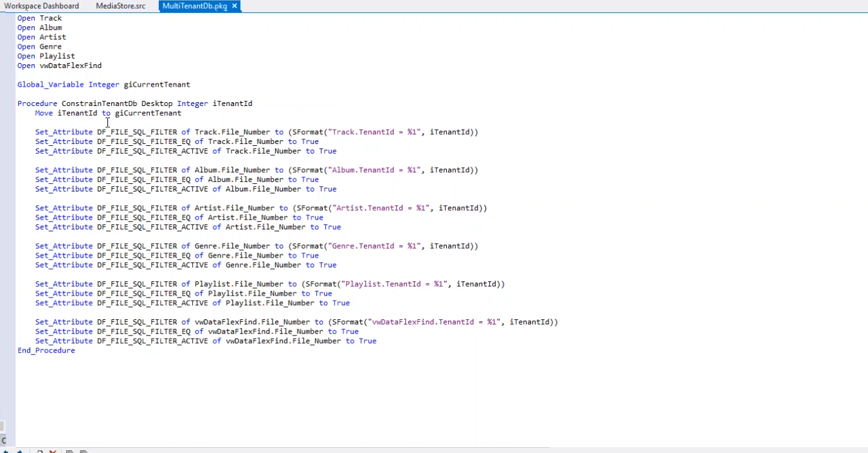Click the copy document icon in bottom toolbar
Image resolution: width=868 pixels, height=453 pixels.
point(40,451)
